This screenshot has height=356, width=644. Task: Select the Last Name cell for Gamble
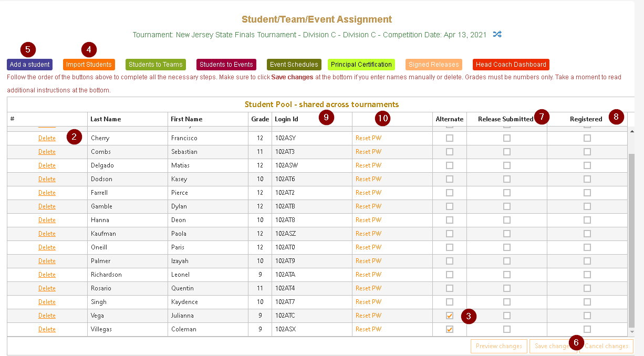click(x=128, y=206)
